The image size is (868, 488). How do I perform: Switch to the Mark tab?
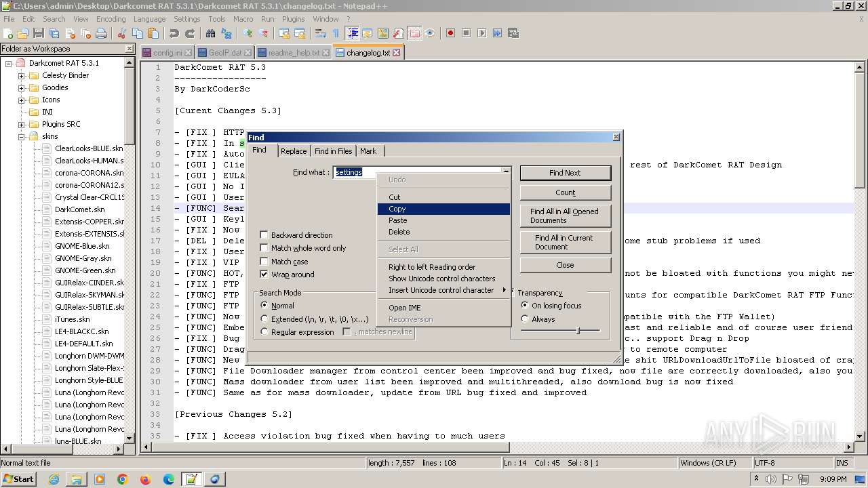(368, 151)
